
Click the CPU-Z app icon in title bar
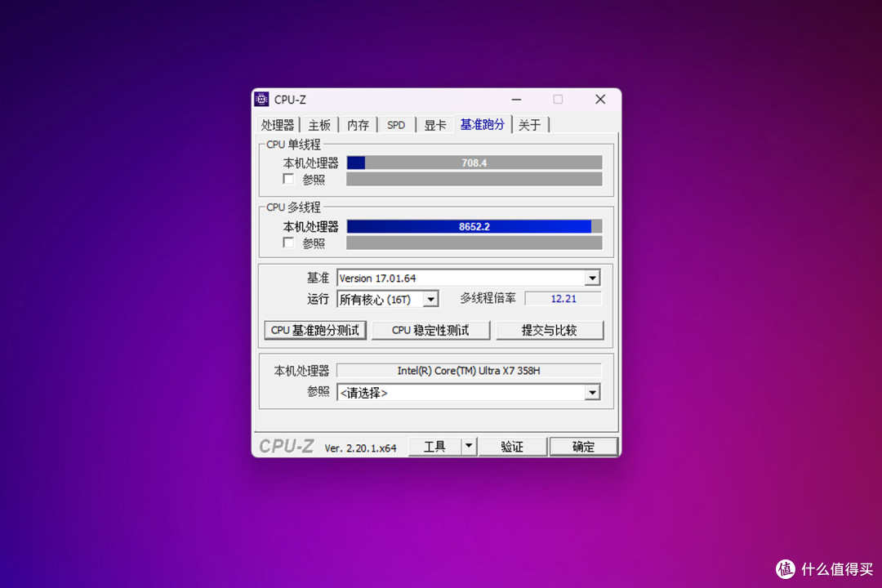click(x=261, y=100)
